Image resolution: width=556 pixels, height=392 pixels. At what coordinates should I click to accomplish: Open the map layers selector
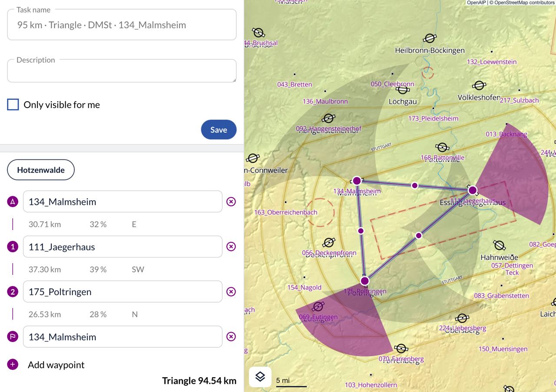(x=260, y=377)
